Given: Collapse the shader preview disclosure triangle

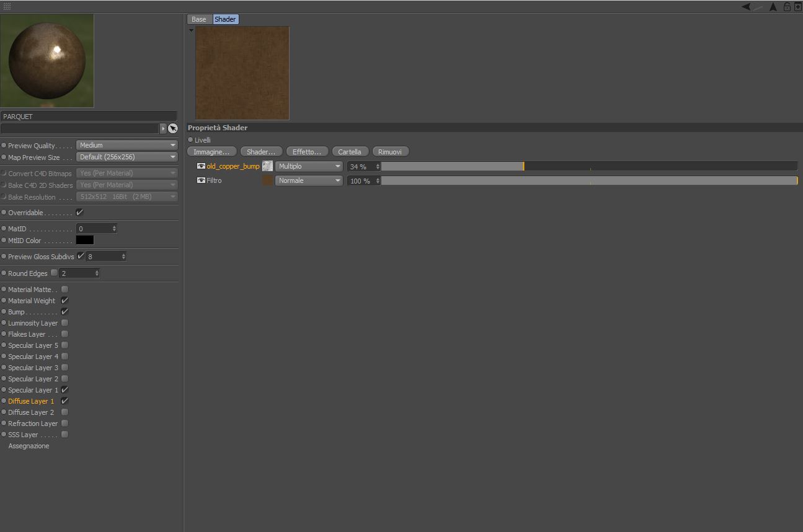Looking at the screenshot, I should coord(192,30).
